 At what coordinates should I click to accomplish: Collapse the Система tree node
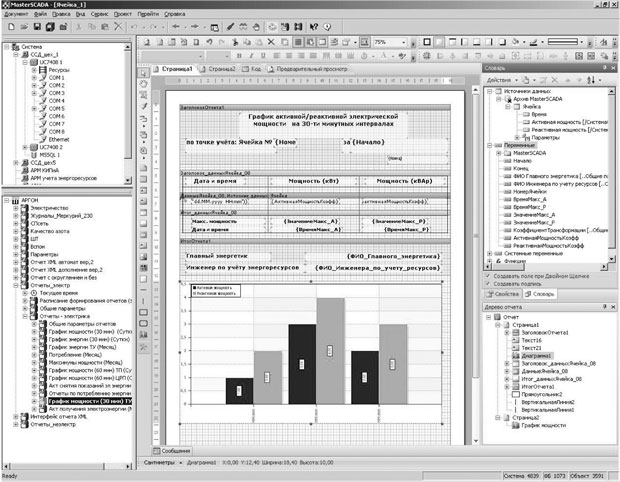7,47
